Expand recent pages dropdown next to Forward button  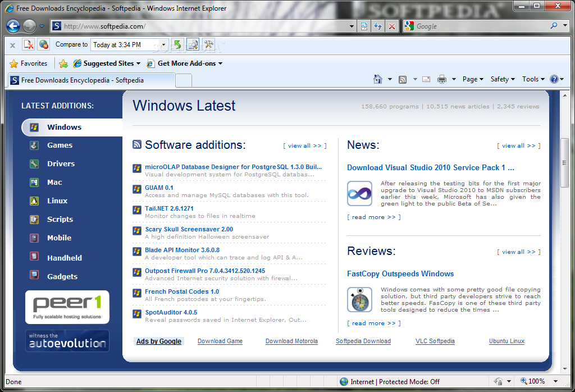tap(42, 26)
